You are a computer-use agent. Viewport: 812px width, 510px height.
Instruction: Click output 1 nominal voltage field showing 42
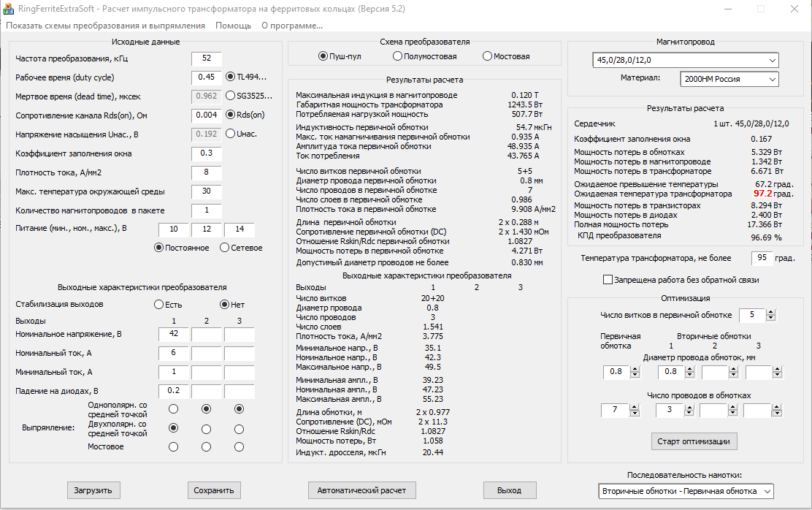click(x=174, y=334)
